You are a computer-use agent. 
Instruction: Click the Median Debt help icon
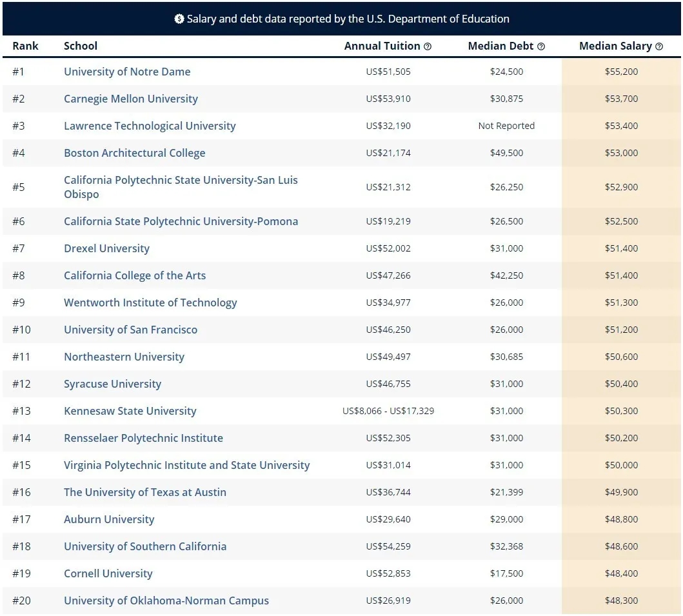541,46
